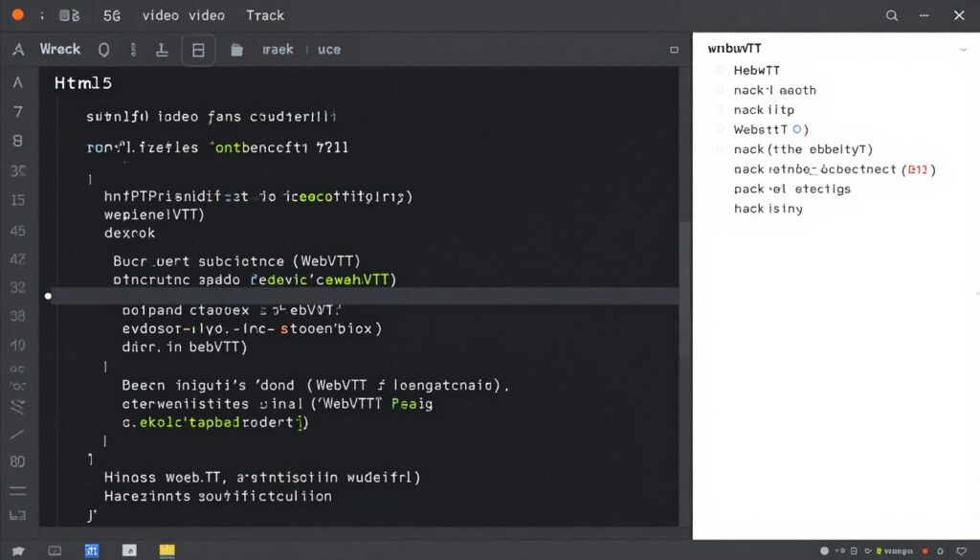Click the dexrok code line
980x560 pixels.
point(129,234)
